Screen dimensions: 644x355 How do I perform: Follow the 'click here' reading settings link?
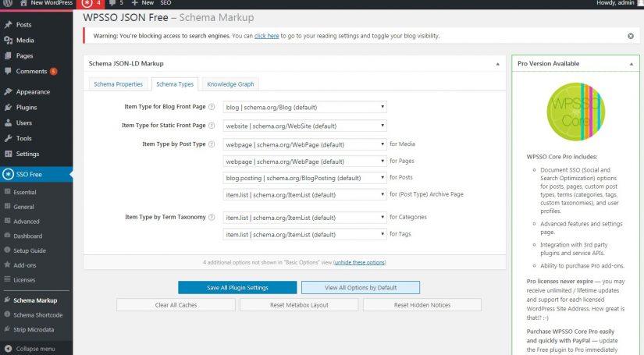(266, 36)
